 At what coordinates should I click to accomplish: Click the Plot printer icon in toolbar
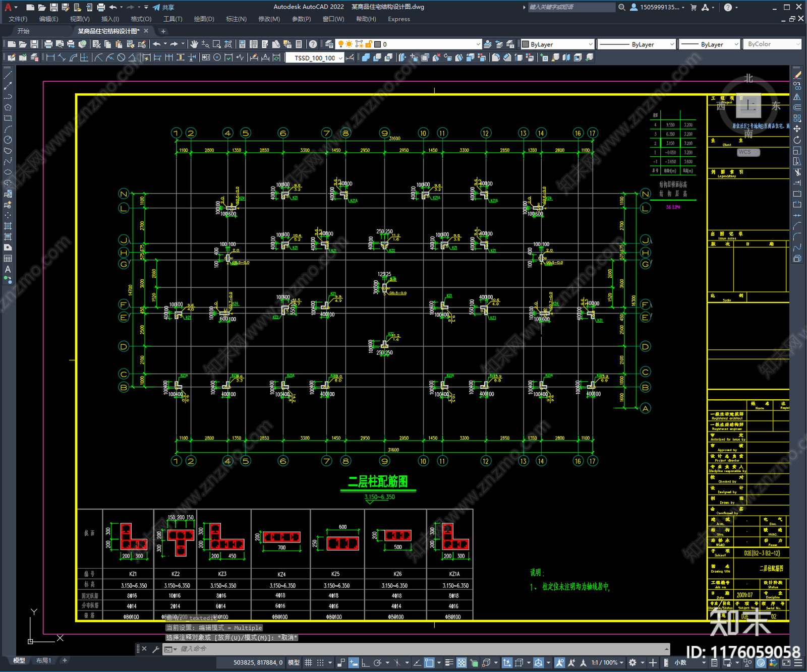(x=48, y=44)
